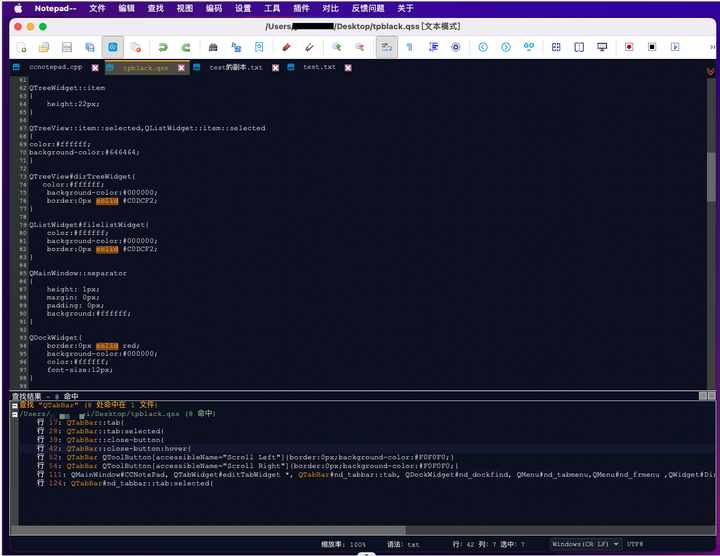Click the New file toolbar icon

[21, 47]
